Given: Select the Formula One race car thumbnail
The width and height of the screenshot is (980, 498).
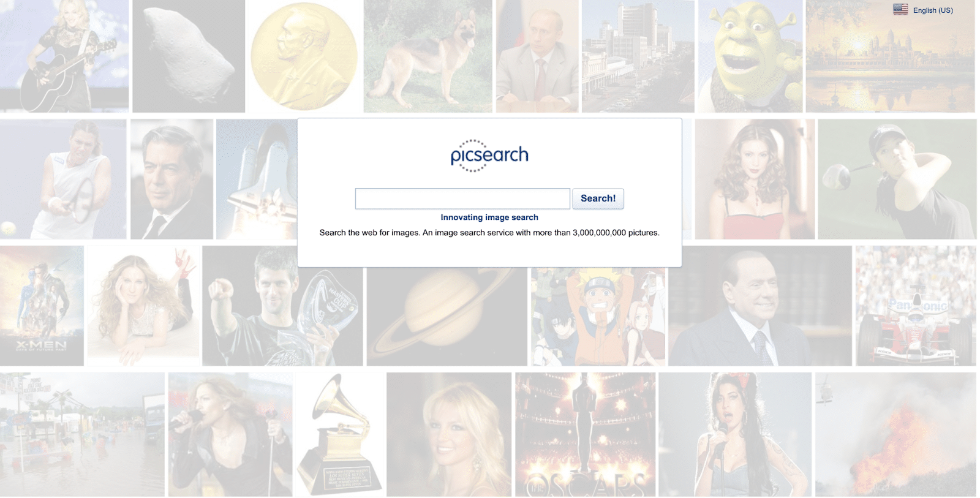Looking at the screenshot, I should click(x=916, y=306).
